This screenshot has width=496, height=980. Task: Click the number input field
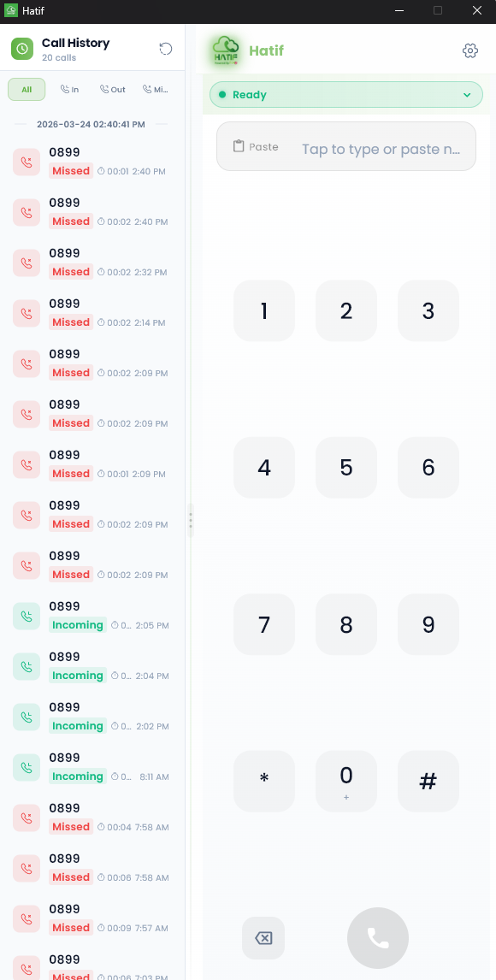381,149
